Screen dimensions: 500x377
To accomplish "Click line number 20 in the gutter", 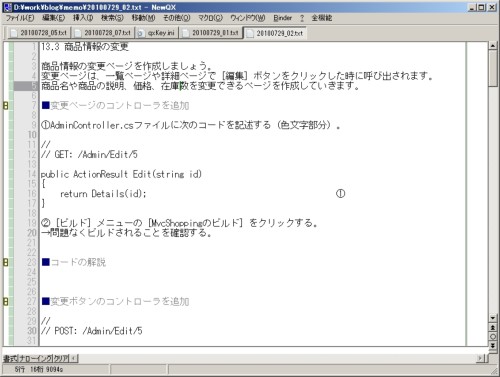I will point(32,233).
